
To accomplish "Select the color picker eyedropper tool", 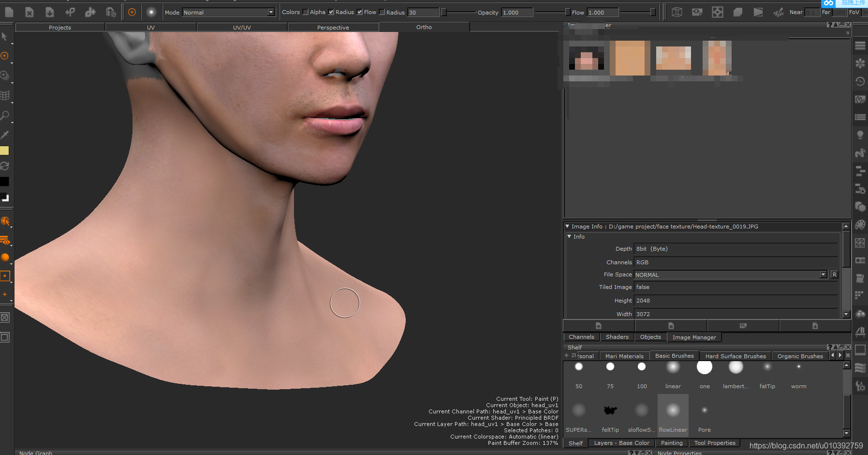I will click(5, 135).
